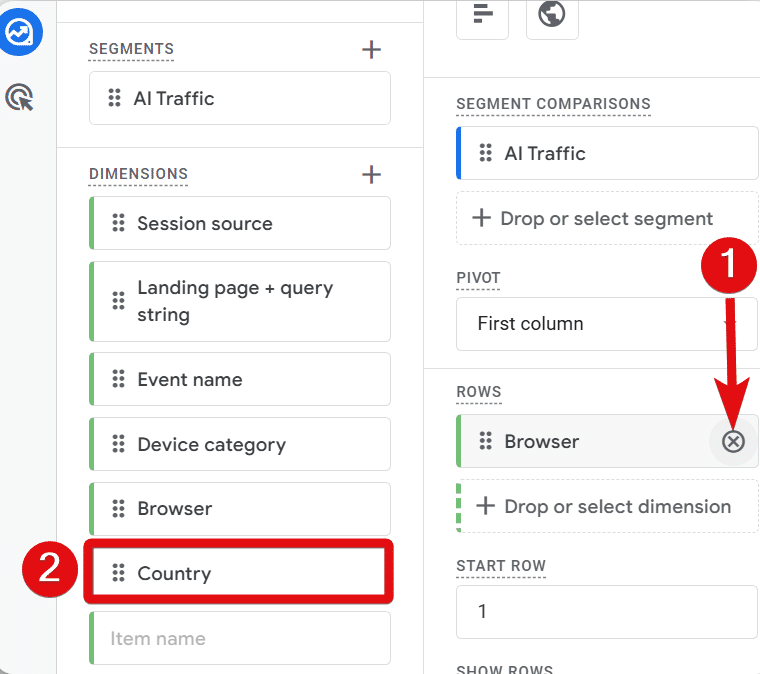This screenshot has height=674, width=760.
Task: Click the Browser chip in Rows
Action: point(607,441)
